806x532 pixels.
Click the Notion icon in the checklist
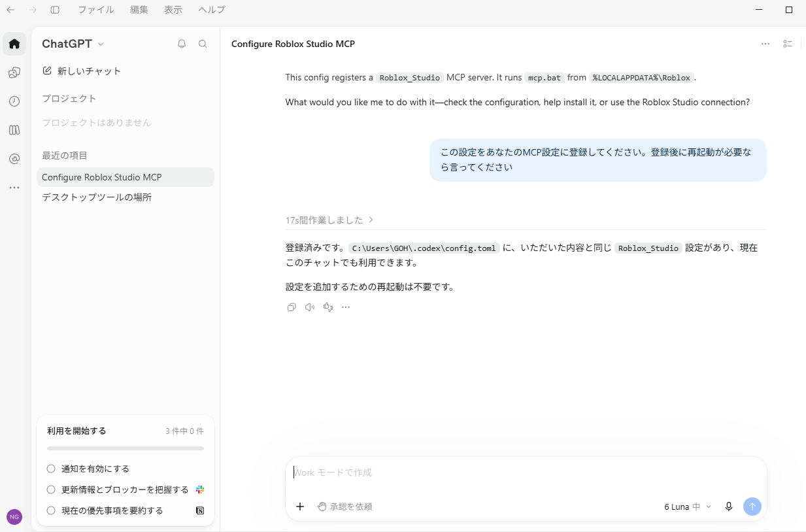coord(200,510)
